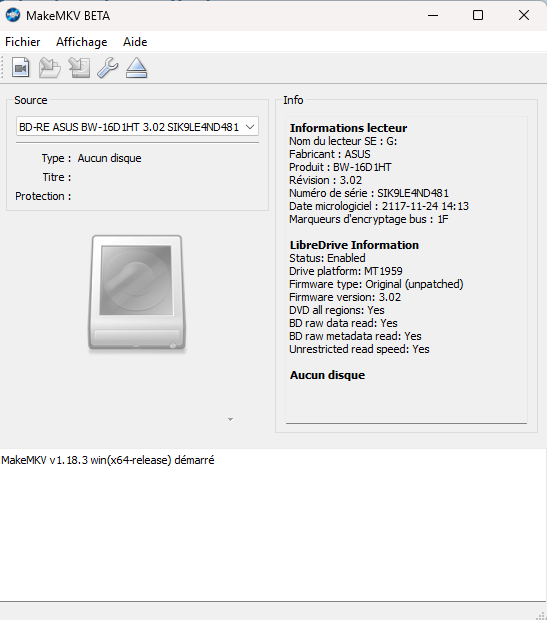Click 'Unrestricted read speed: Yes' line
547x620 pixels.
pos(359,350)
